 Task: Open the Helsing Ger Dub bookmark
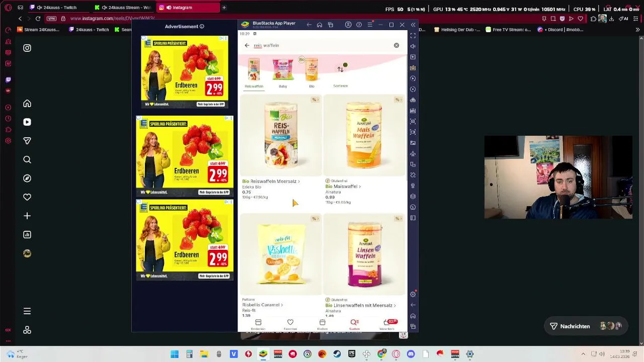point(458,30)
